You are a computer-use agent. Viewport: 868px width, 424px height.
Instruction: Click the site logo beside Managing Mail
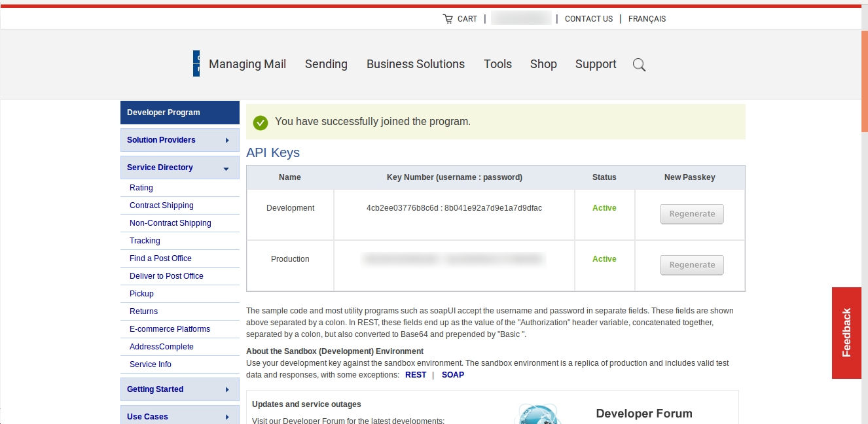pyautogui.click(x=196, y=63)
